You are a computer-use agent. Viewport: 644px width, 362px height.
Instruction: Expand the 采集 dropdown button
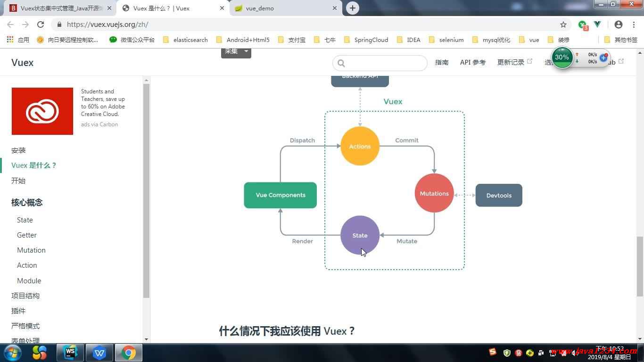(x=236, y=51)
